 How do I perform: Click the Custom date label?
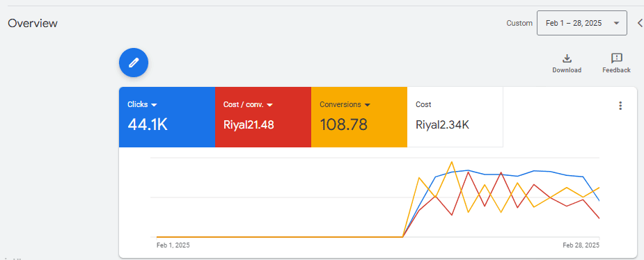[x=519, y=24]
